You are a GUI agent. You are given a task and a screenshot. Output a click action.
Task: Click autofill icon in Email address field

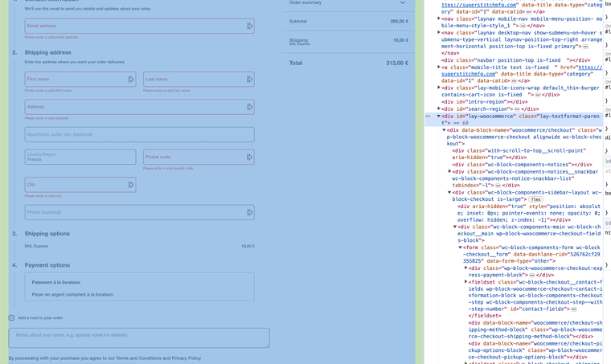(249, 27)
